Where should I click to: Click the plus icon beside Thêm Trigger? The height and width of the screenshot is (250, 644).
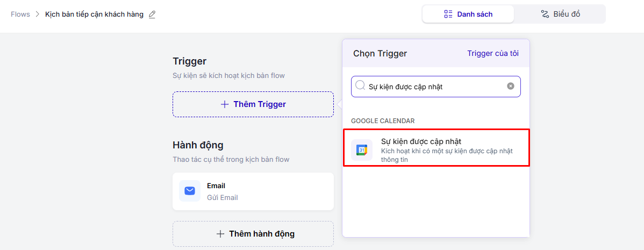[225, 104]
